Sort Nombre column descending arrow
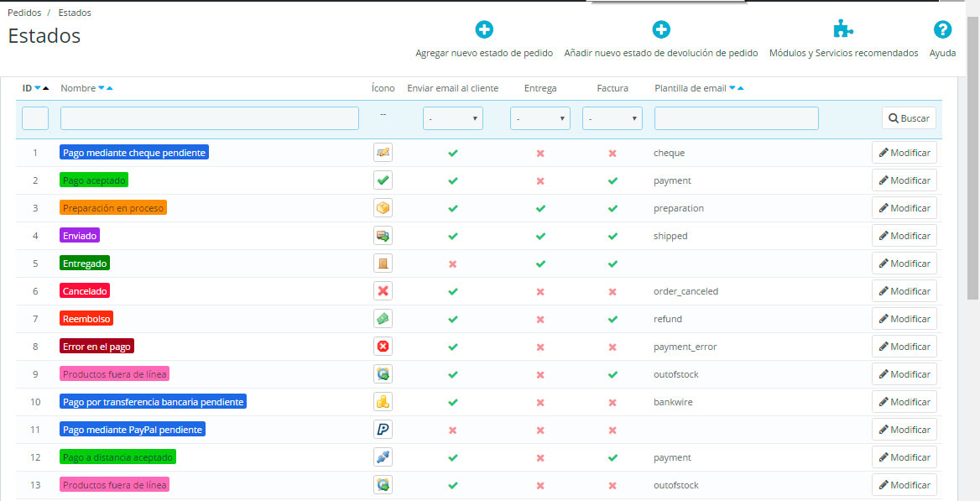This screenshot has height=501, width=980. (x=102, y=88)
